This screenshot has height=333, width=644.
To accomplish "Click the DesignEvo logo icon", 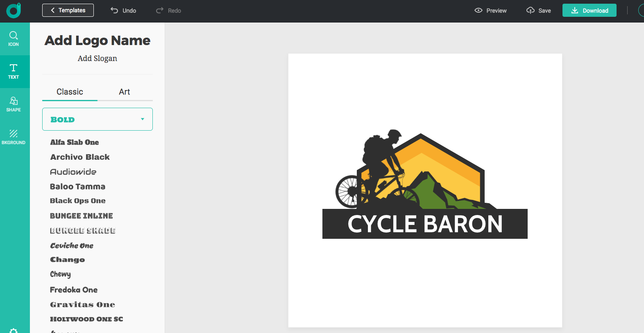I will coord(14,11).
